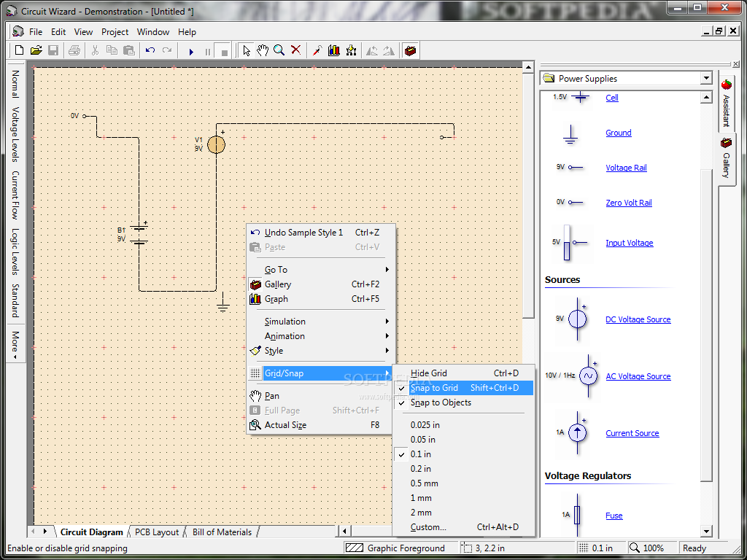Screen dimensions: 747x560
Task: Toggle Snap to Grid option
Action: coord(463,388)
